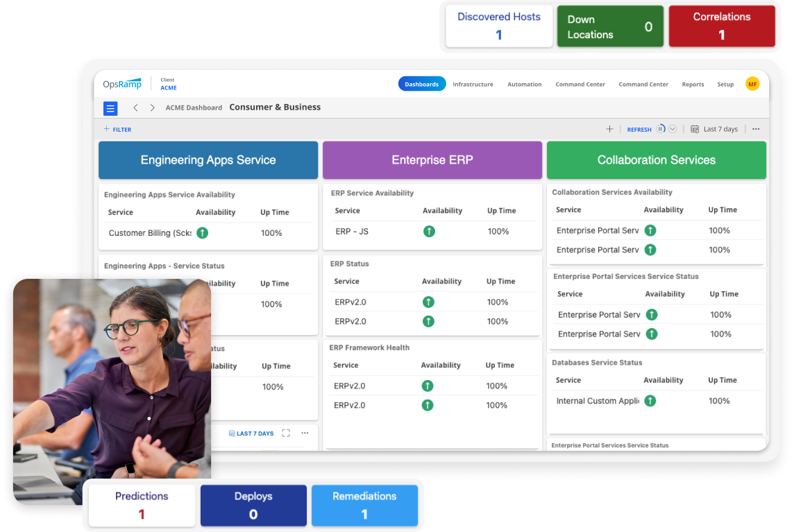Open the Predictions tile
Screen dimensions: 794x532
[142, 506]
